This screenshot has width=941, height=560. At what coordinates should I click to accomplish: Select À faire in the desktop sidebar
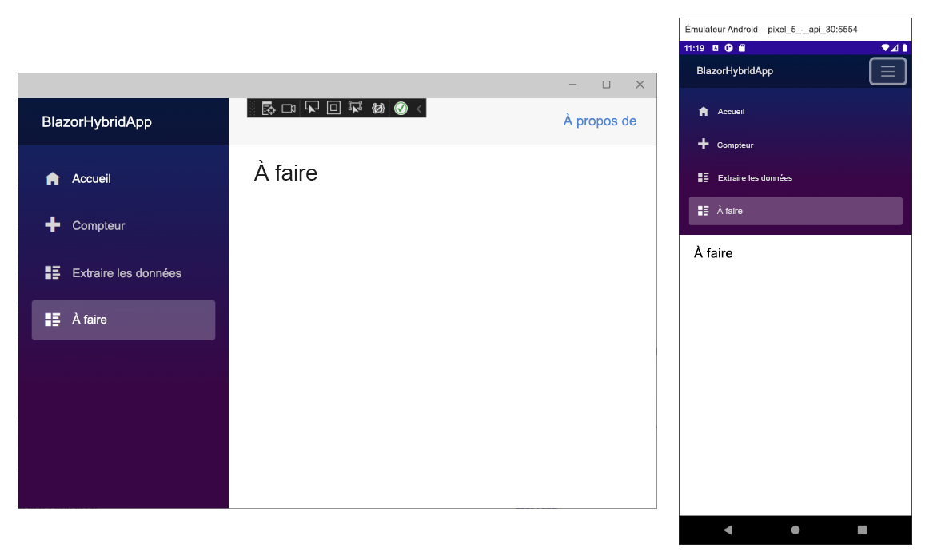[x=123, y=320]
